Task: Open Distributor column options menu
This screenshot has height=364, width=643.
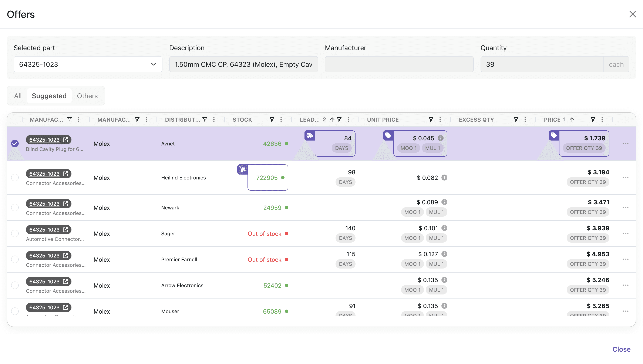Action: tap(214, 119)
